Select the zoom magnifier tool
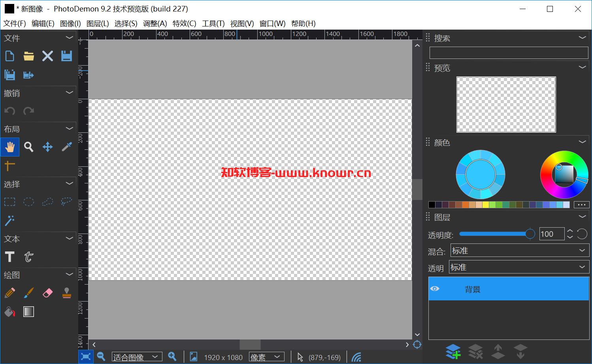Viewport: 592px width, 364px height. (x=28, y=147)
